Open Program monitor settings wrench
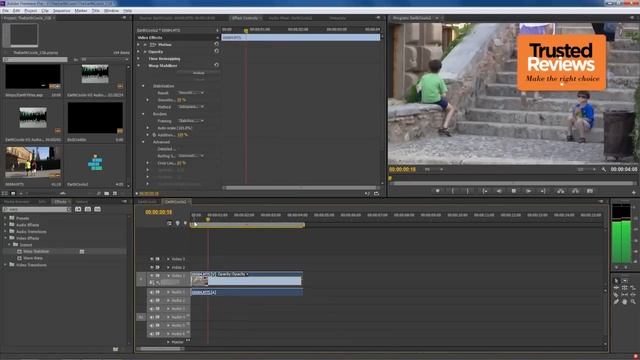The image size is (640, 360). coord(604,169)
